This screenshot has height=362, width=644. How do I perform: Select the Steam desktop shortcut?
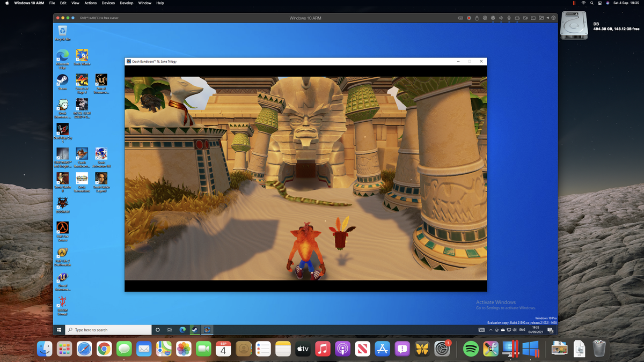[x=62, y=82]
